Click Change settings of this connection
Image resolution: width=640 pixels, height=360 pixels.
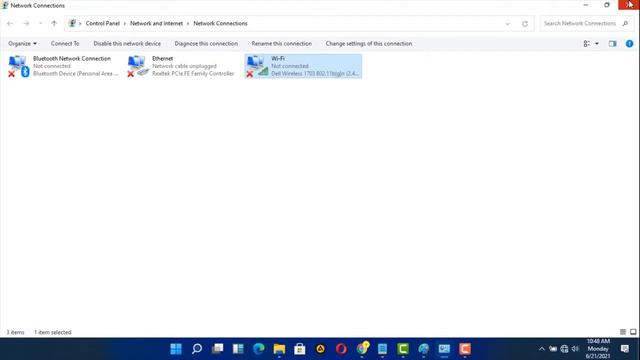click(369, 44)
